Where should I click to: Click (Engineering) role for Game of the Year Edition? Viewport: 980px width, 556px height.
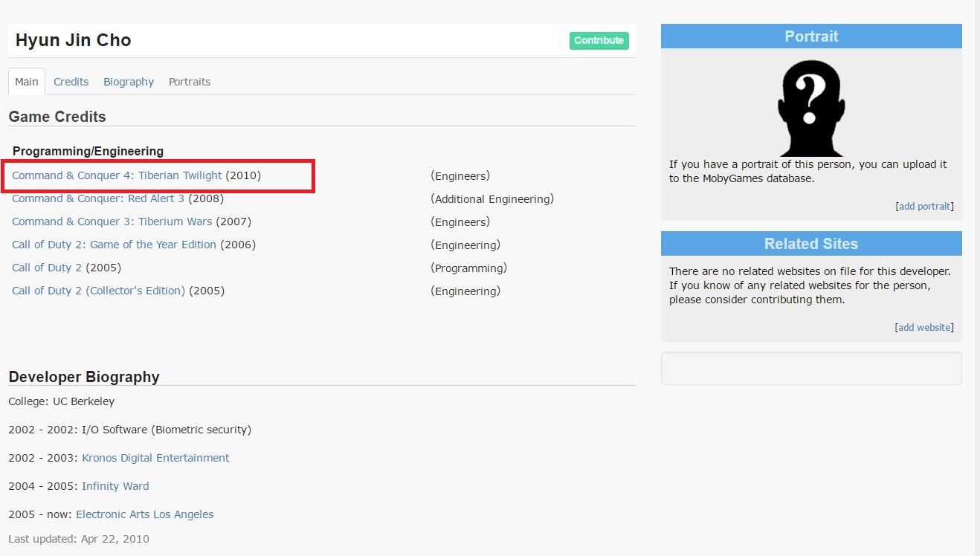(x=465, y=245)
